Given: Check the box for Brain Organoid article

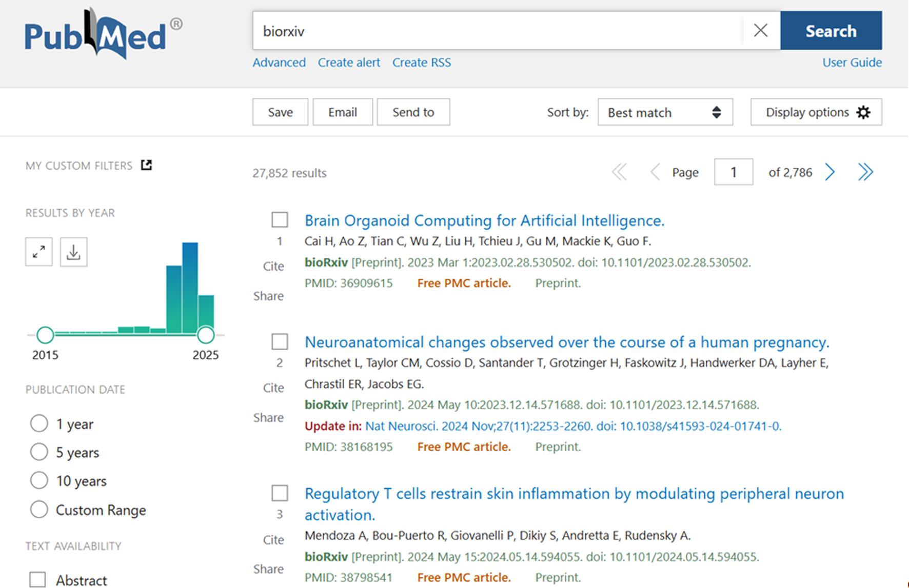Looking at the screenshot, I should 280,220.
